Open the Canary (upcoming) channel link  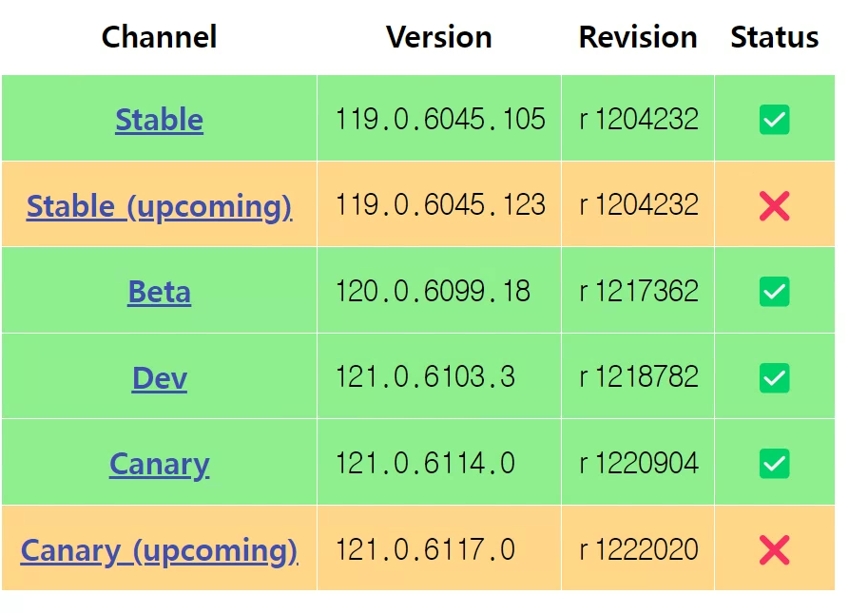(160, 550)
